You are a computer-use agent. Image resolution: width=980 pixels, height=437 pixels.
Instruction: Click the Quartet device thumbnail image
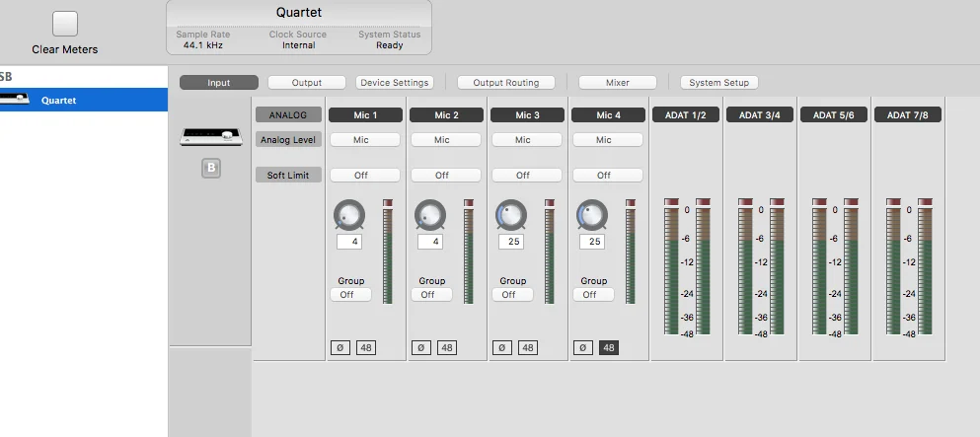[x=211, y=136]
